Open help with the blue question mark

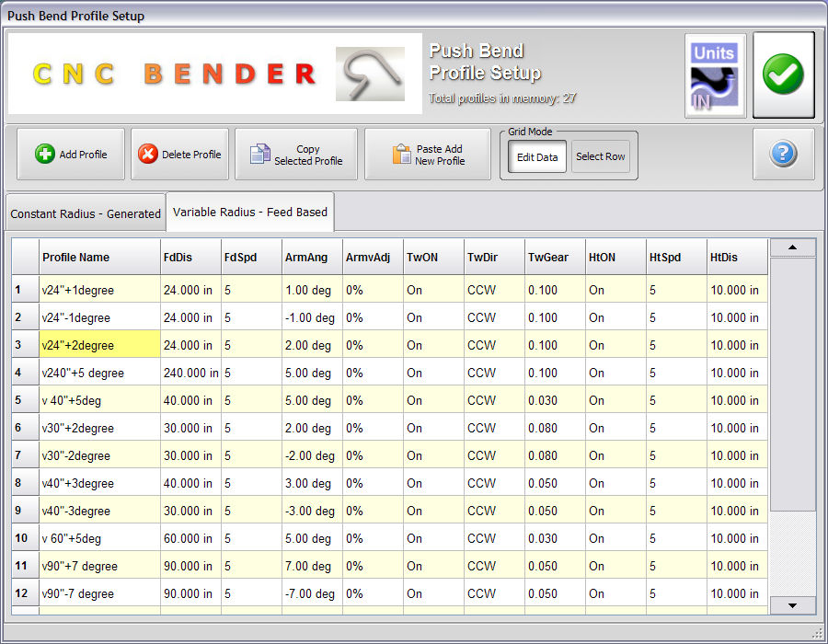(x=783, y=154)
